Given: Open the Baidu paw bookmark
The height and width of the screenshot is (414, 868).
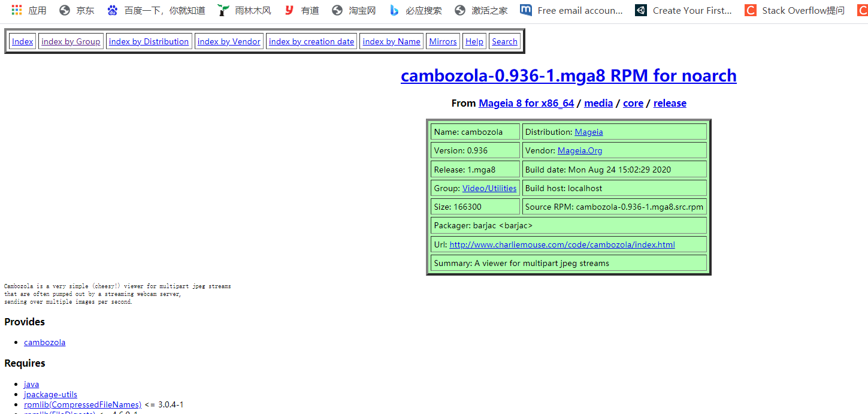Looking at the screenshot, I should pyautogui.click(x=156, y=10).
